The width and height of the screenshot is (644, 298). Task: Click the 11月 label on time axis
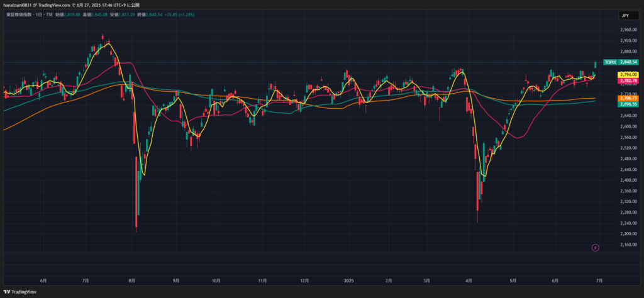click(263, 281)
